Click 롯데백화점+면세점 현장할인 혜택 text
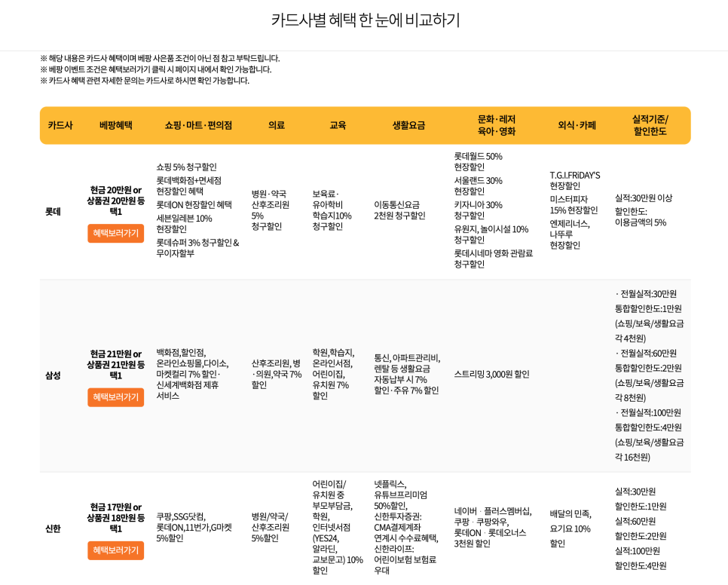 click(x=189, y=185)
